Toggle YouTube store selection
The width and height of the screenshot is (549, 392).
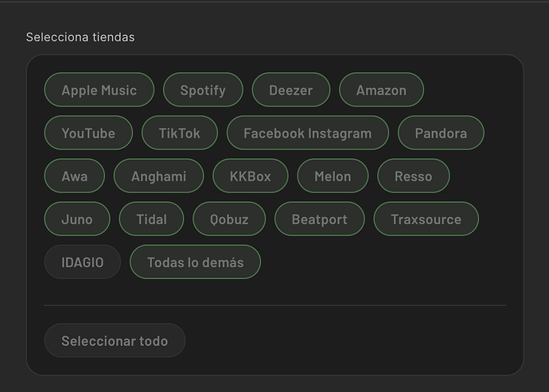88,133
